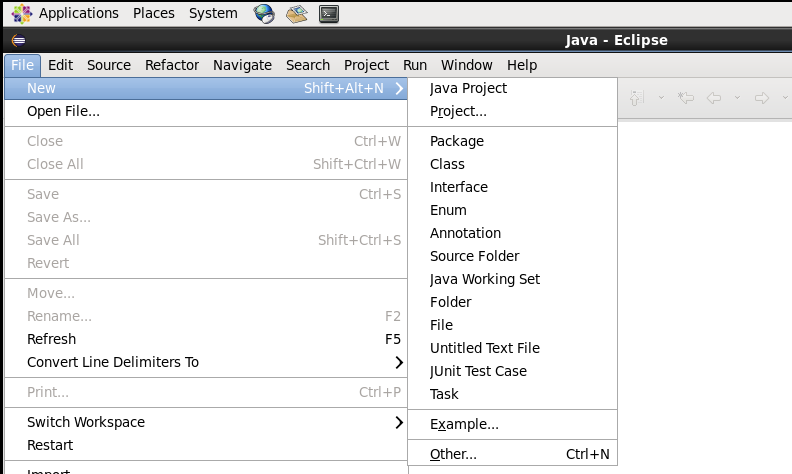Create a new Package
This screenshot has height=474, width=792.
513,141
